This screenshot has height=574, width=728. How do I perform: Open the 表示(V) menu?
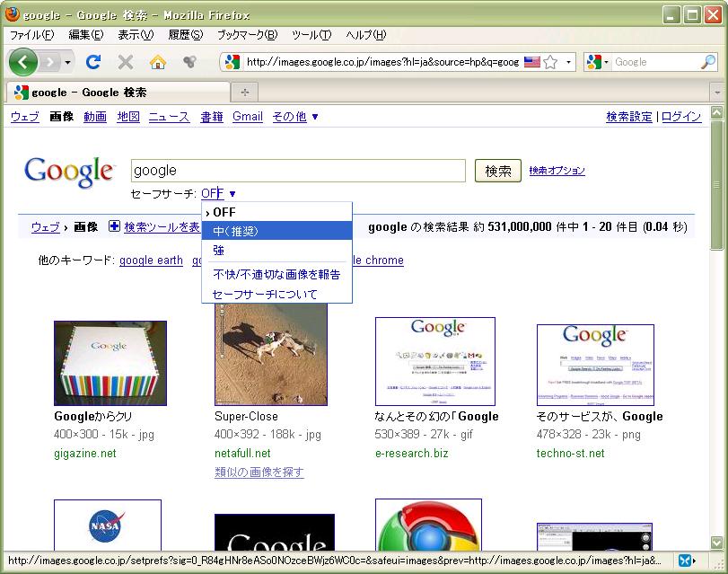click(136, 35)
